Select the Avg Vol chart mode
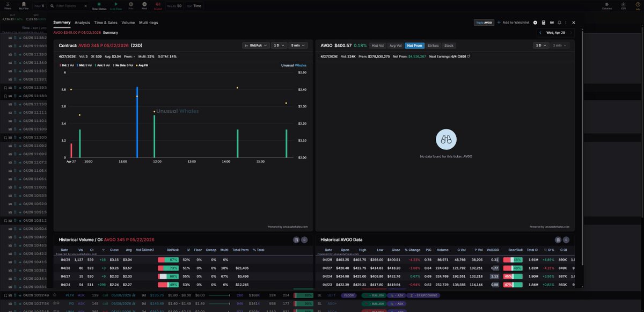644x312 pixels. tap(396, 46)
